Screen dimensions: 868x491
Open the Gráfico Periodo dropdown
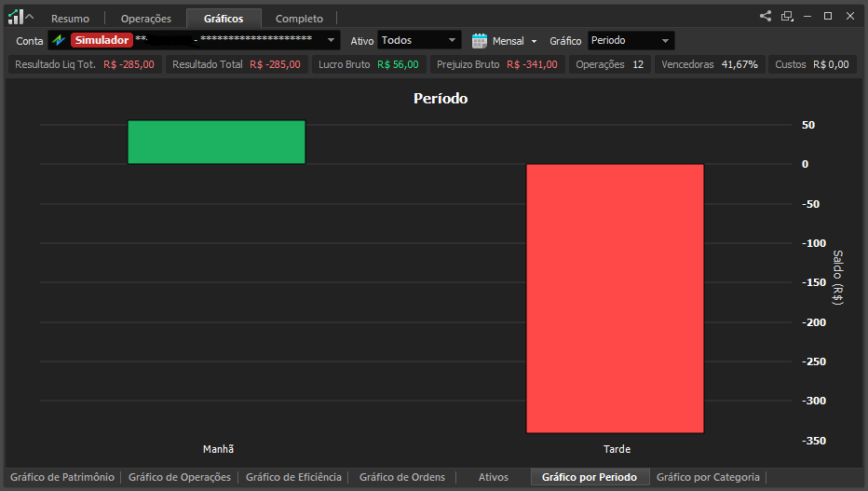pos(631,40)
